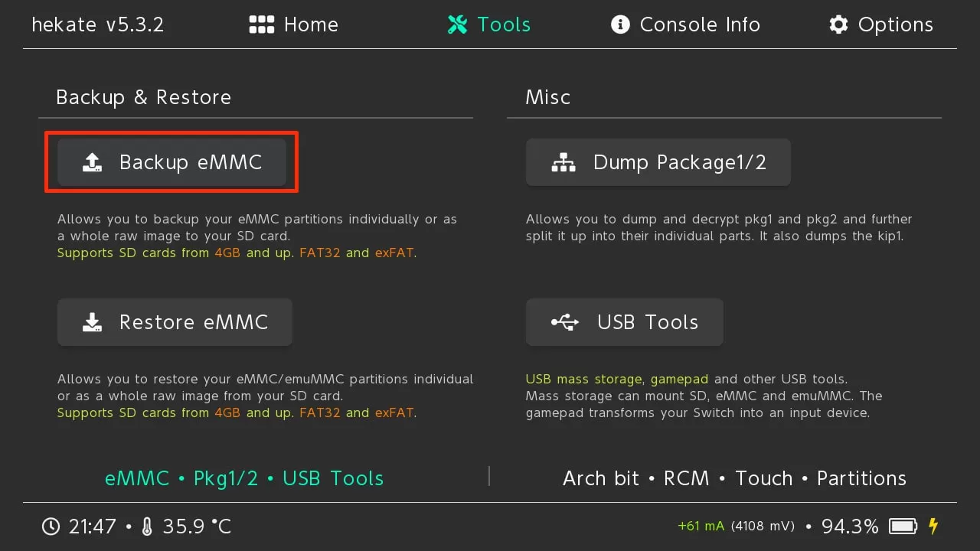Open USB Tools
Image resolution: width=980 pixels, height=551 pixels.
(x=624, y=322)
